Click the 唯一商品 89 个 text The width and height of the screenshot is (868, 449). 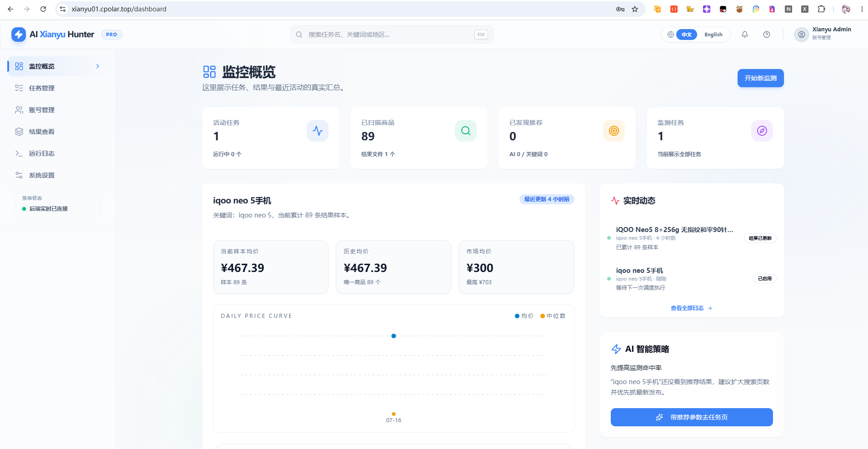click(362, 282)
